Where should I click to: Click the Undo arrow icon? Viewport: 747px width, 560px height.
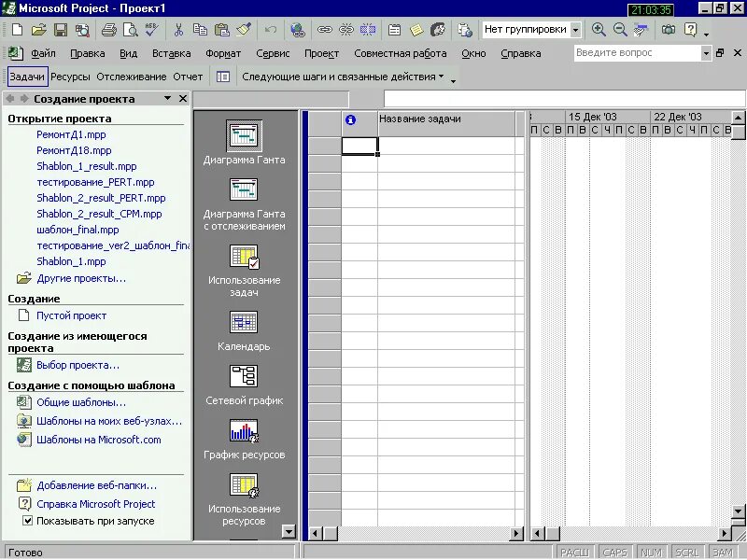[271, 30]
